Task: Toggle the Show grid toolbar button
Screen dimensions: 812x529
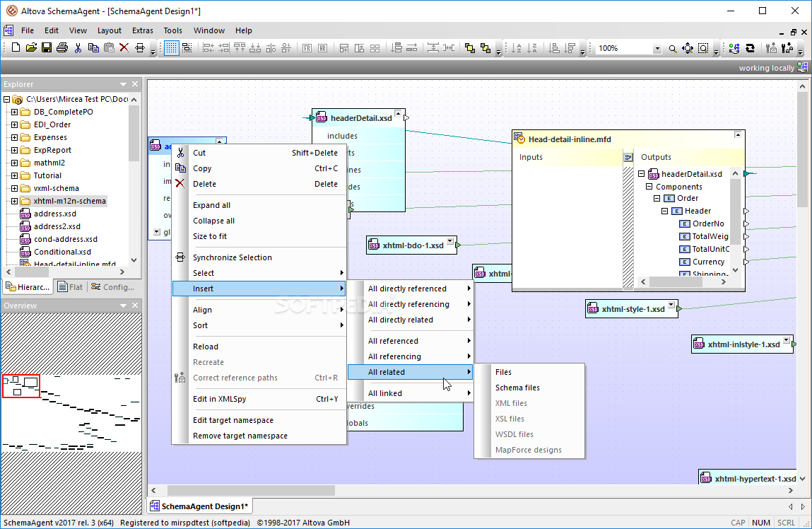Action: pyautogui.click(x=172, y=48)
